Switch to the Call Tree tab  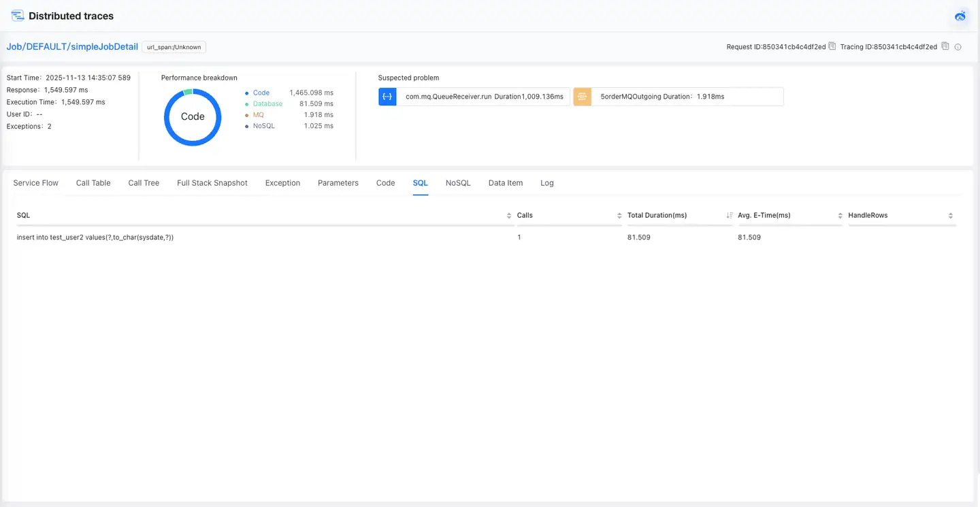144,183
